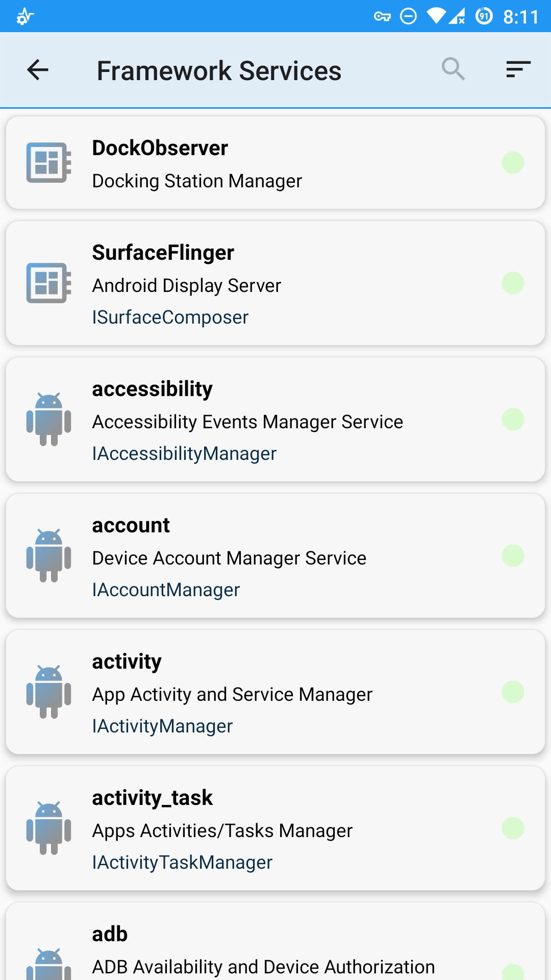551x980 pixels.
Task: Go back using the arrow icon
Action: (x=38, y=70)
